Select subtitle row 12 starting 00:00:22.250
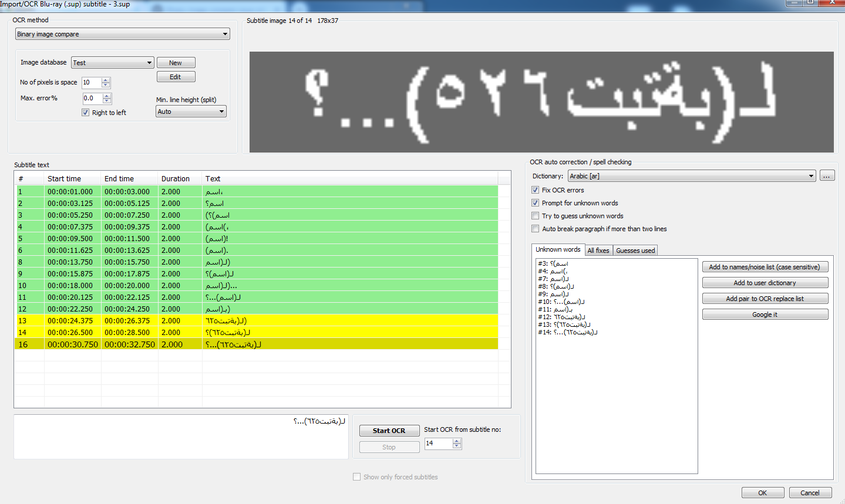Screen dimensions: 845x504 point(256,309)
